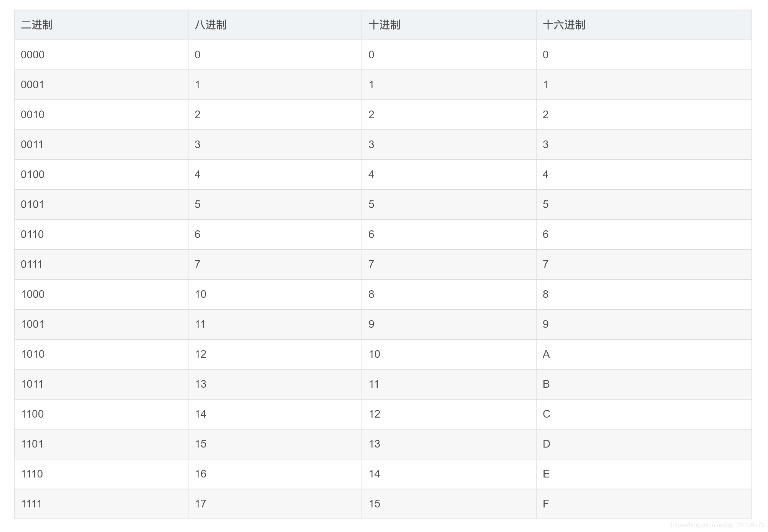768x532 pixels.
Task: Click the 十进制 column header
Action: [385, 25]
